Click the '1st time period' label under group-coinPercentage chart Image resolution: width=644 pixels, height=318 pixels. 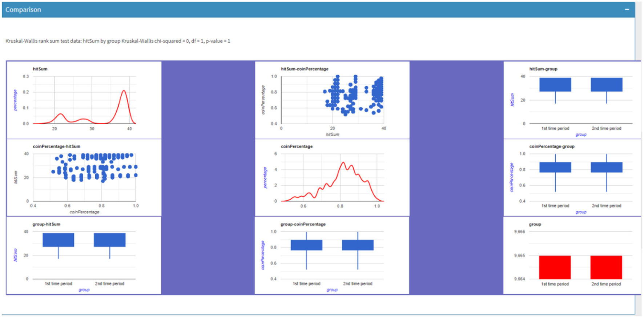[x=306, y=283]
